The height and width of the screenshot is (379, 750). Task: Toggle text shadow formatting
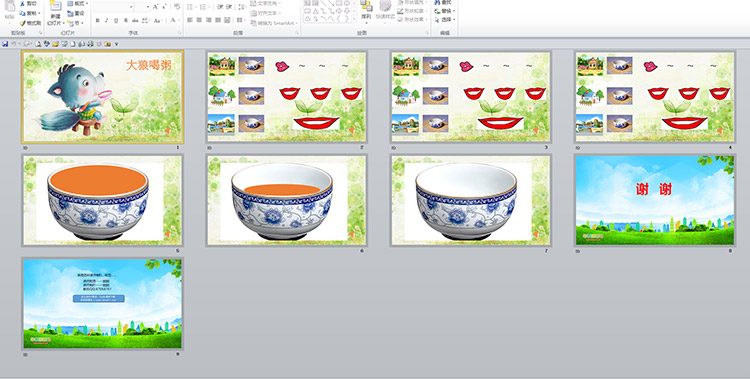coord(126,20)
